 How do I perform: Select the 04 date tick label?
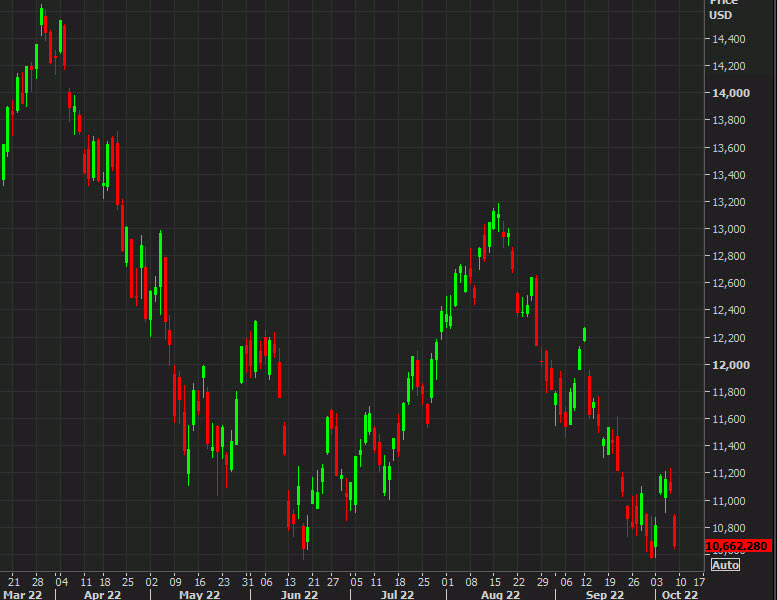(x=61, y=582)
